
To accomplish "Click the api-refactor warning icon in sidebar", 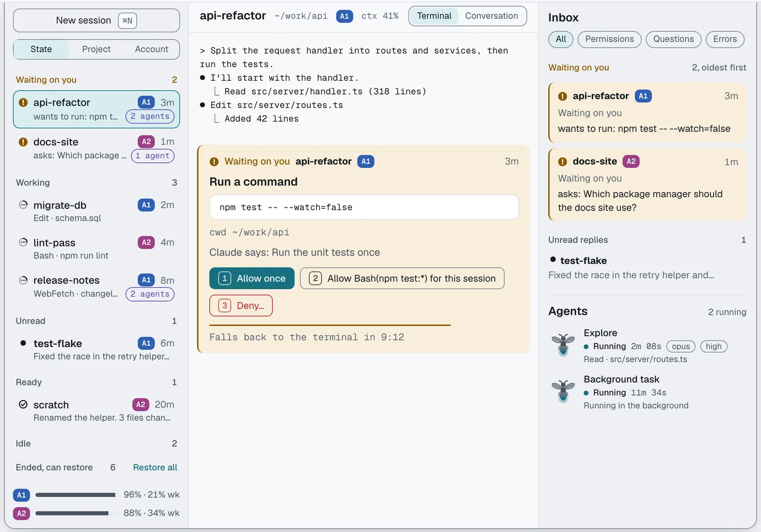I will 23,102.
